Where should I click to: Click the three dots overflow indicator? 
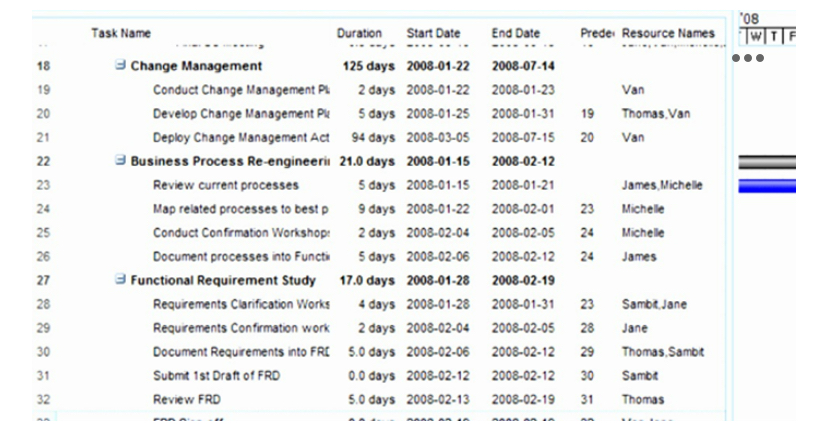coord(748,58)
